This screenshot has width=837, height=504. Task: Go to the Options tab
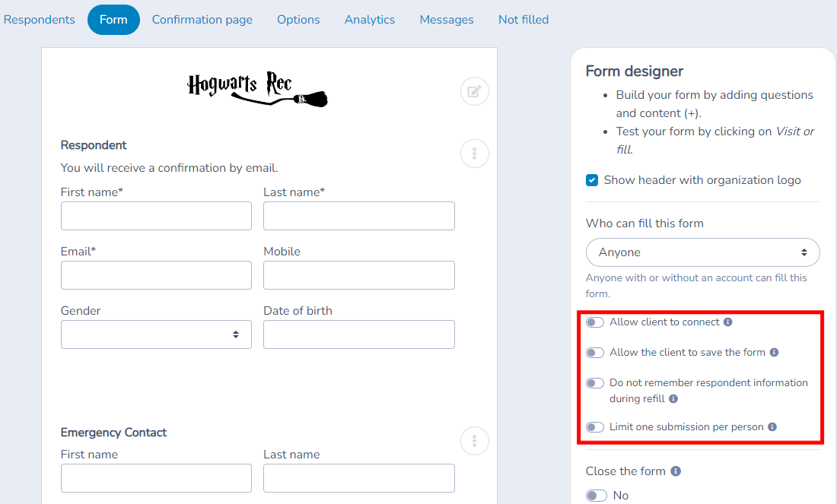click(298, 20)
